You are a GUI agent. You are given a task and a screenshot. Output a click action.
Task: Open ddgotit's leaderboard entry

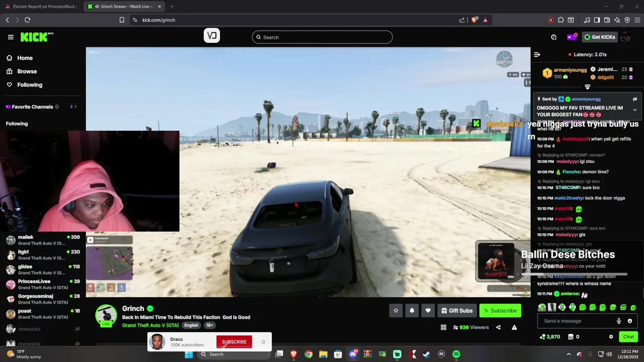(x=605, y=77)
